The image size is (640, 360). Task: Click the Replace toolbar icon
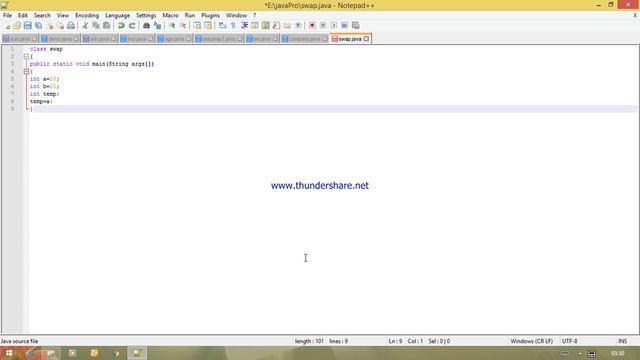tap(157, 26)
